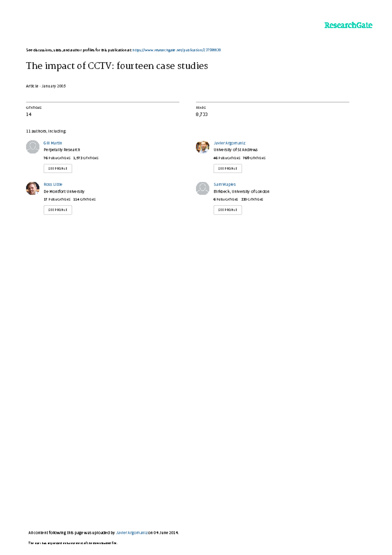Screen dimensions: 392x555
Task: Click See Profile under Gill Martin
Action: (58, 168)
